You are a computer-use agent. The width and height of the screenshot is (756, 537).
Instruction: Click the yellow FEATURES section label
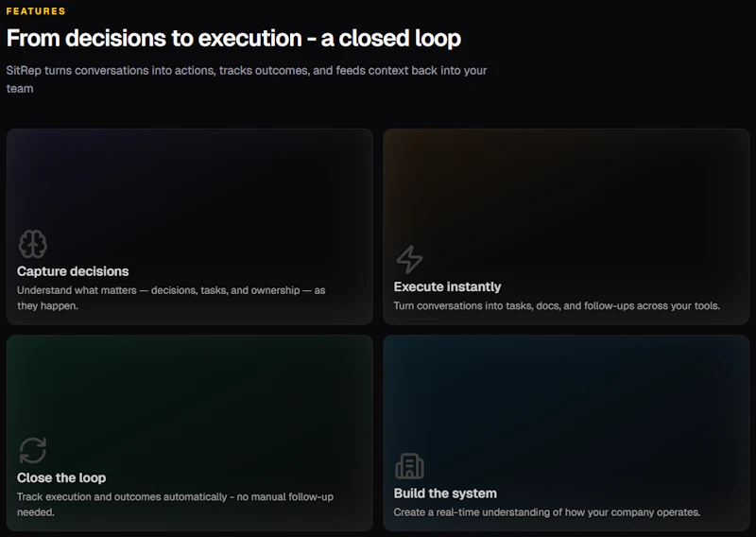[x=36, y=11]
